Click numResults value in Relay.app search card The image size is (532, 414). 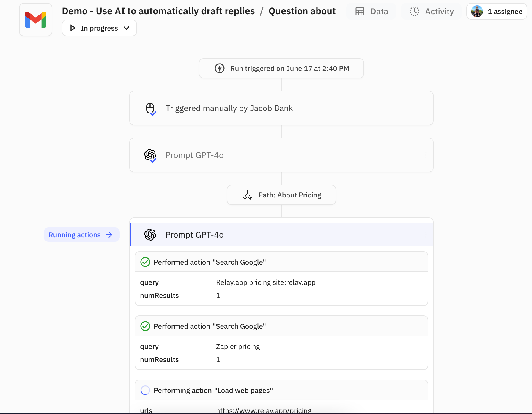(x=218, y=295)
